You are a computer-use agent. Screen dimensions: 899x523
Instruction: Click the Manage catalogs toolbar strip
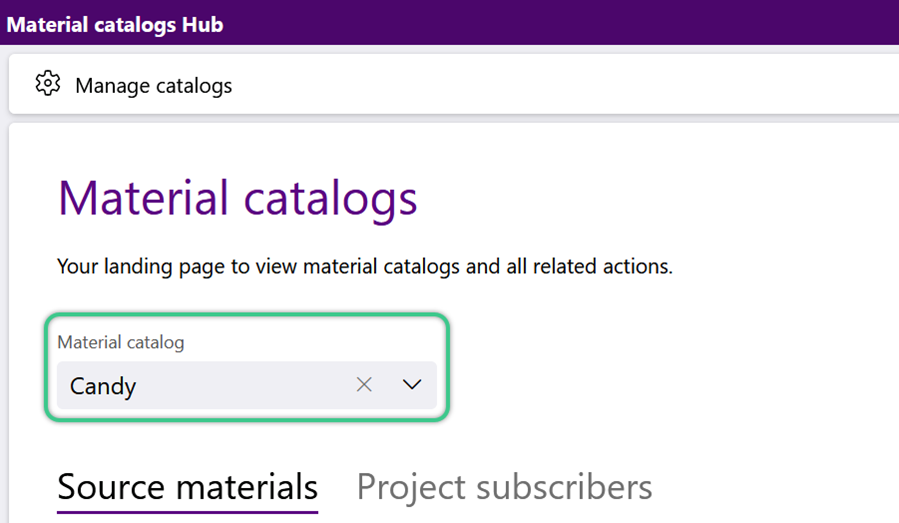coord(454,84)
